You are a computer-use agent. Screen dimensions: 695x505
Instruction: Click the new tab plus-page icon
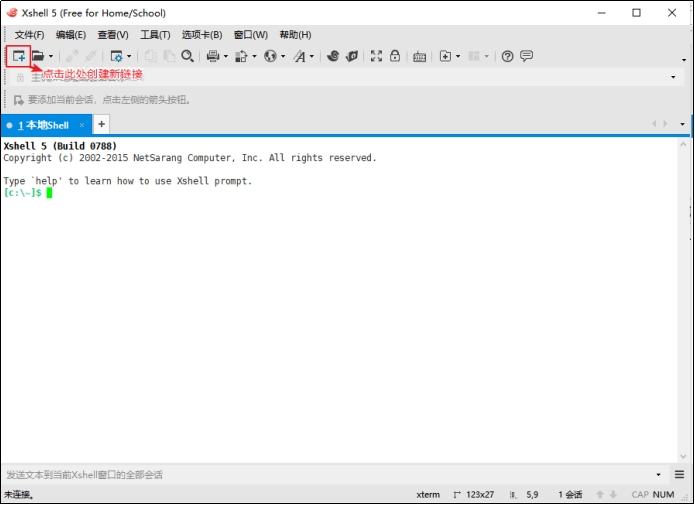pyautogui.click(x=445, y=56)
